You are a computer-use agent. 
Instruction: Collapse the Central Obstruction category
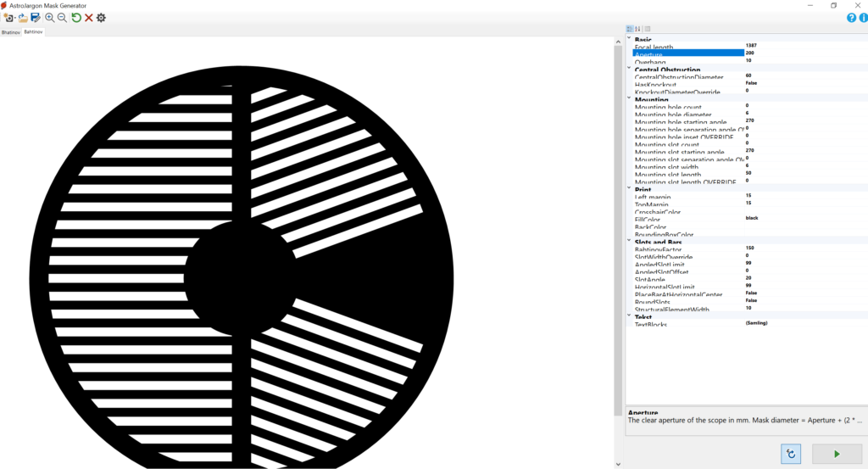tap(629, 68)
